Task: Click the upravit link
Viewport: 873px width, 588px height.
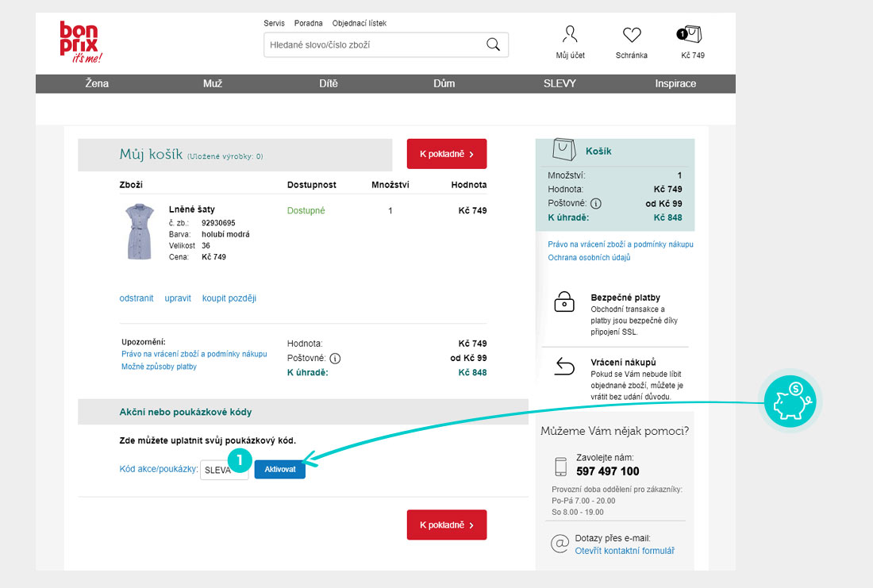Action: [178, 298]
